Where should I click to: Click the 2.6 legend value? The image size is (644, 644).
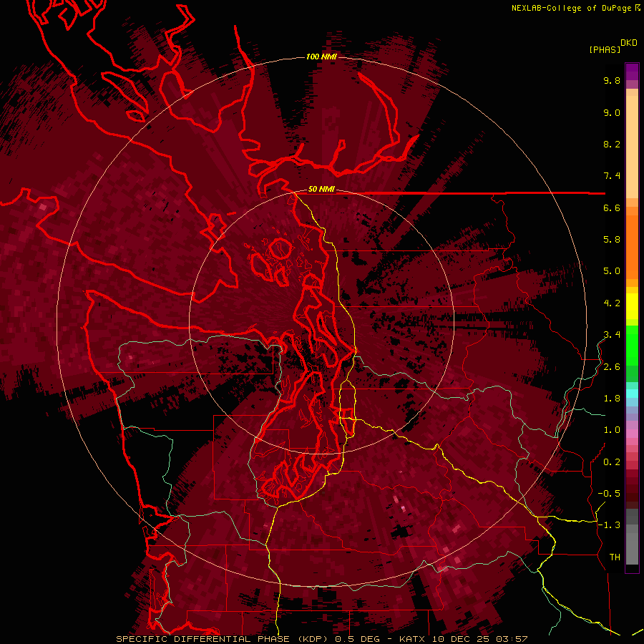click(612, 367)
